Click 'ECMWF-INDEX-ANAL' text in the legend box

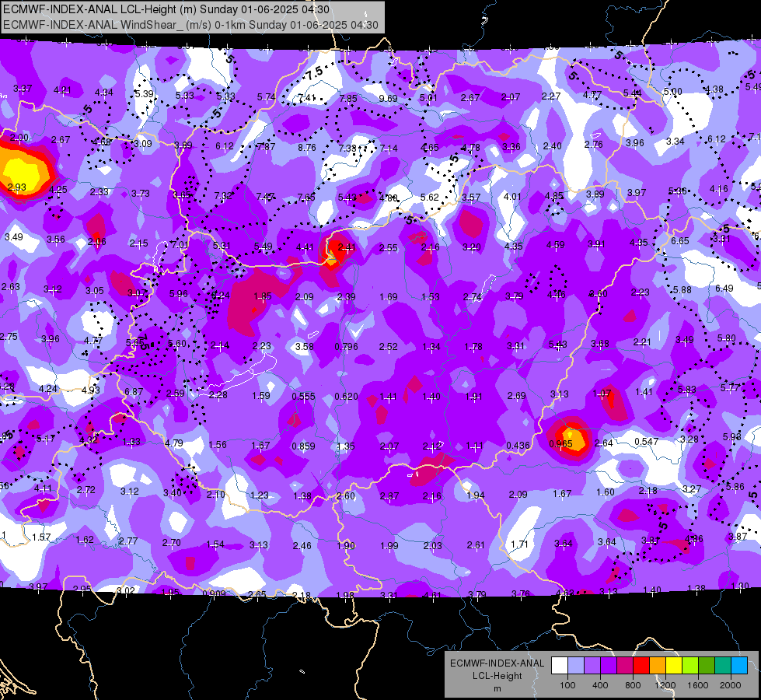click(x=497, y=663)
